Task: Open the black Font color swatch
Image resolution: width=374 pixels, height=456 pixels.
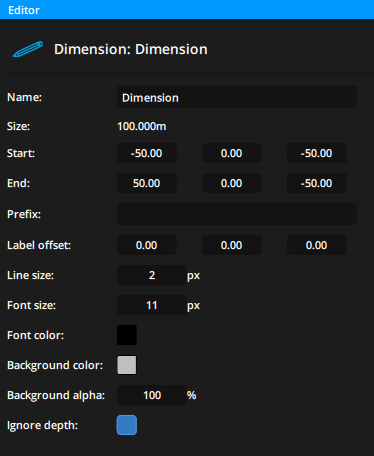Action: (127, 335)
